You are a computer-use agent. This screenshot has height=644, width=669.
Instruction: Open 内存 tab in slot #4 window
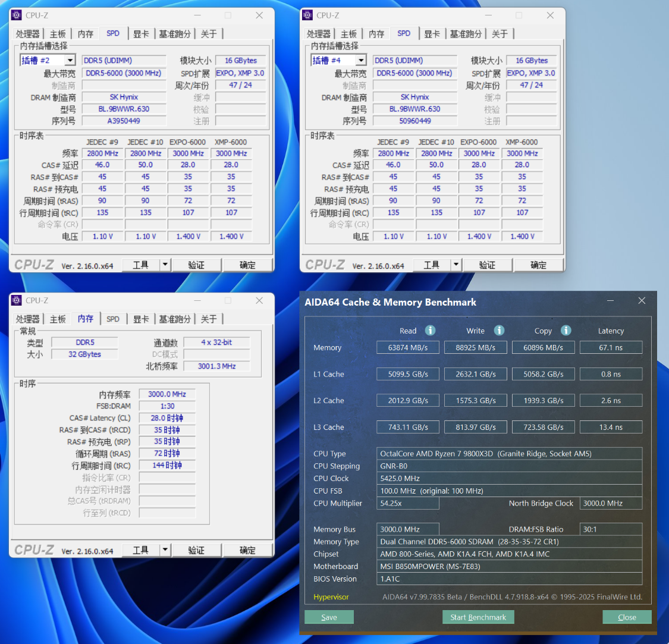point(376,34)
